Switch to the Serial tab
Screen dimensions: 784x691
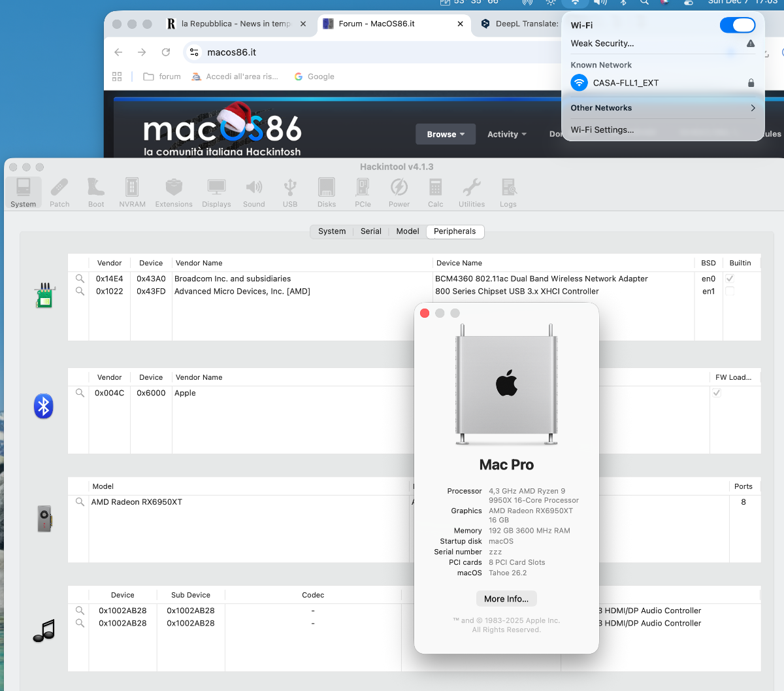[370, 231]
